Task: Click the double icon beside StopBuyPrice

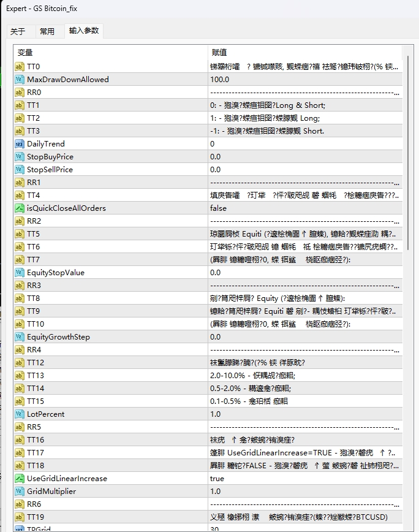Action: [x=20, y=157]
